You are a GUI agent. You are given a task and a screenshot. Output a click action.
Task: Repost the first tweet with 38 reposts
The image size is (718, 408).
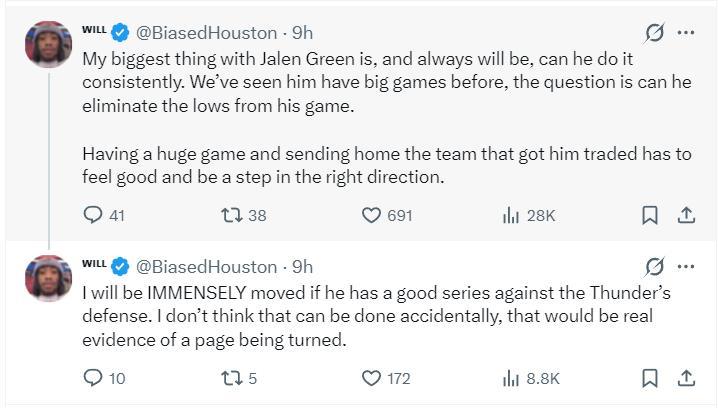click(232, 215)
